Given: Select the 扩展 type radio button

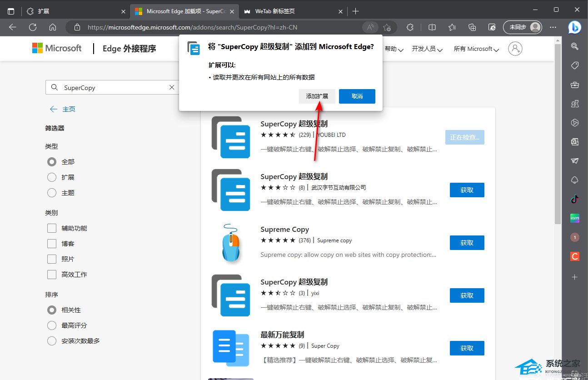Looking at the screenshot, I should coord(52,177).
